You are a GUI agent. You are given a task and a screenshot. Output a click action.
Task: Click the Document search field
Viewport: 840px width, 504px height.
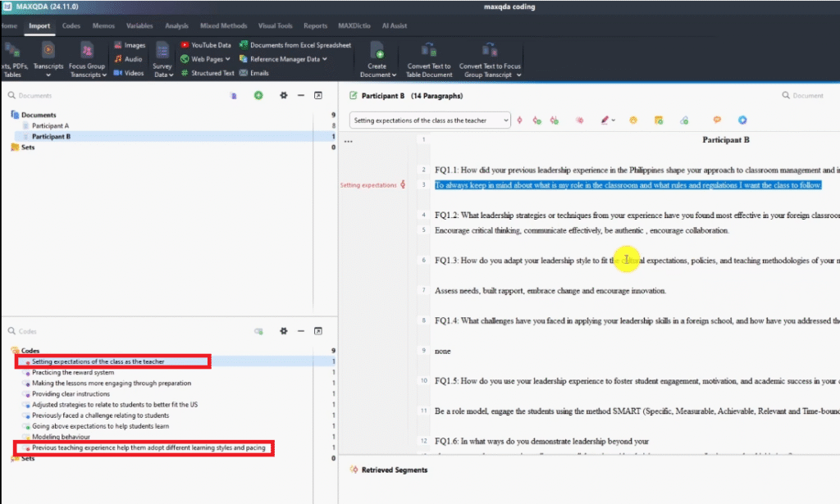click(x=807, y=96)
